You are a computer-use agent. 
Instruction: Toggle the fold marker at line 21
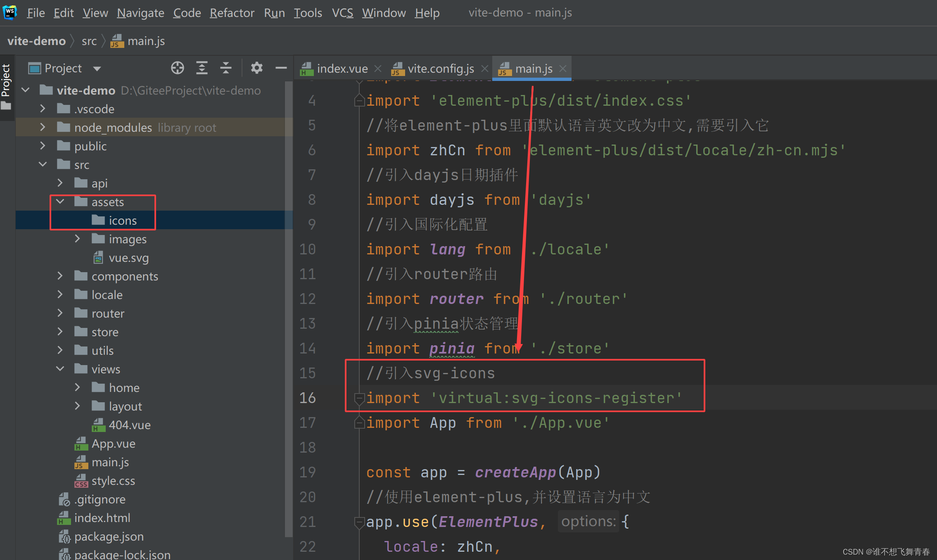tap(359, 522)
